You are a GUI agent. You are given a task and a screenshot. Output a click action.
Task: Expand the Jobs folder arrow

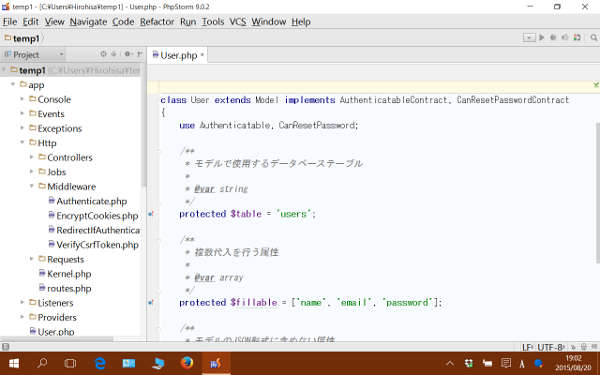32,171
